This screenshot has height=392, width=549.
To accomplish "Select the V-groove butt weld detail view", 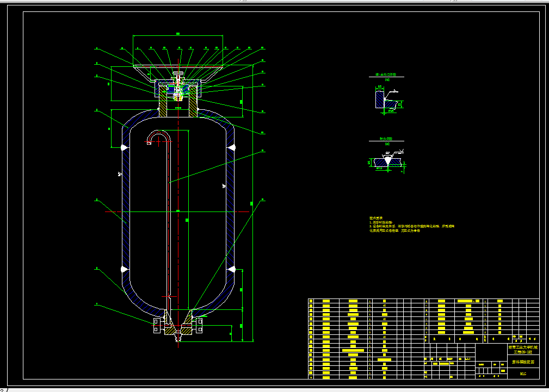I will pos(388,161).
